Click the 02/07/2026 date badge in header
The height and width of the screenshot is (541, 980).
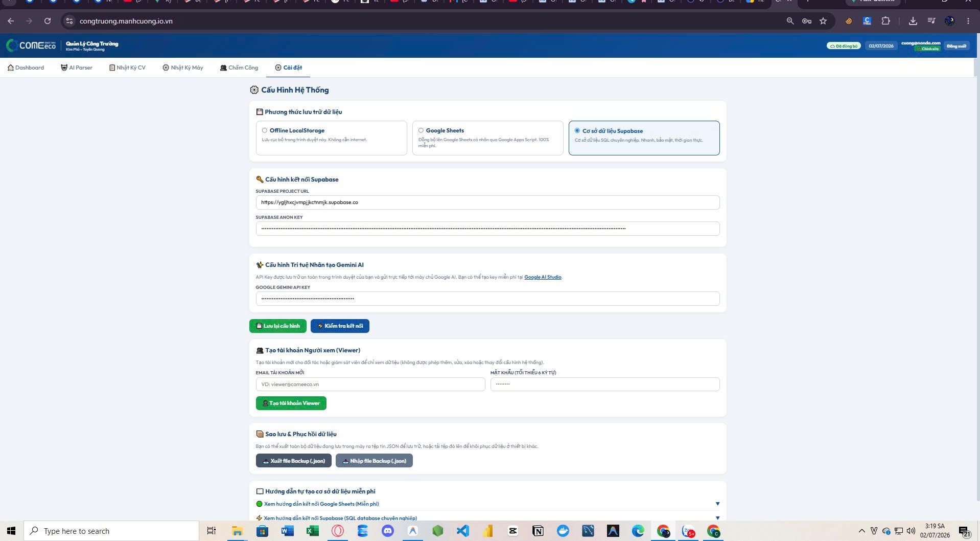pos(881,46)
